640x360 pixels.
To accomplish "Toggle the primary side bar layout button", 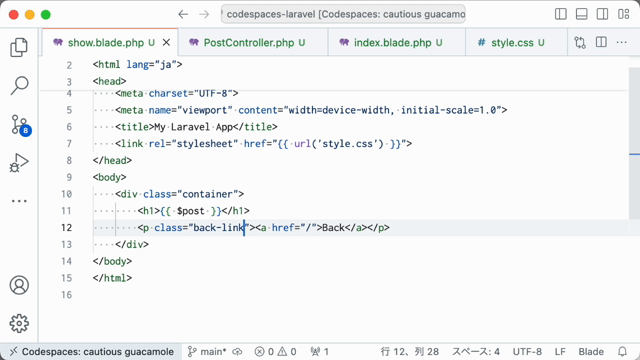I will pos(561,14).
